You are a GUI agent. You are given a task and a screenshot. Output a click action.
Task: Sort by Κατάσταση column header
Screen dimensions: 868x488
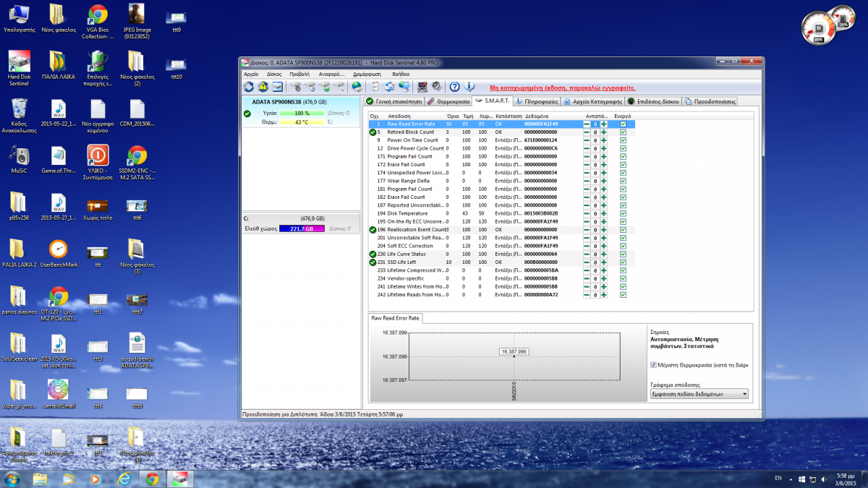tap(509, 116)
